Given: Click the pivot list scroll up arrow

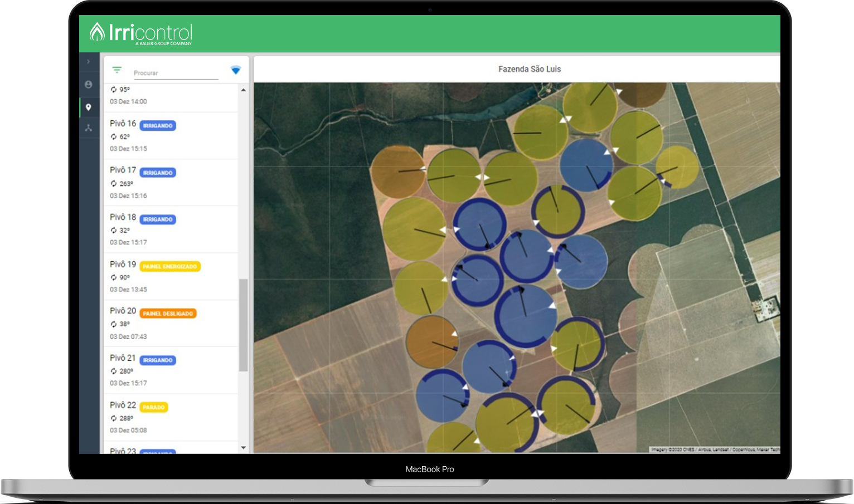Looking at the screenshot, I should (243, 90).
